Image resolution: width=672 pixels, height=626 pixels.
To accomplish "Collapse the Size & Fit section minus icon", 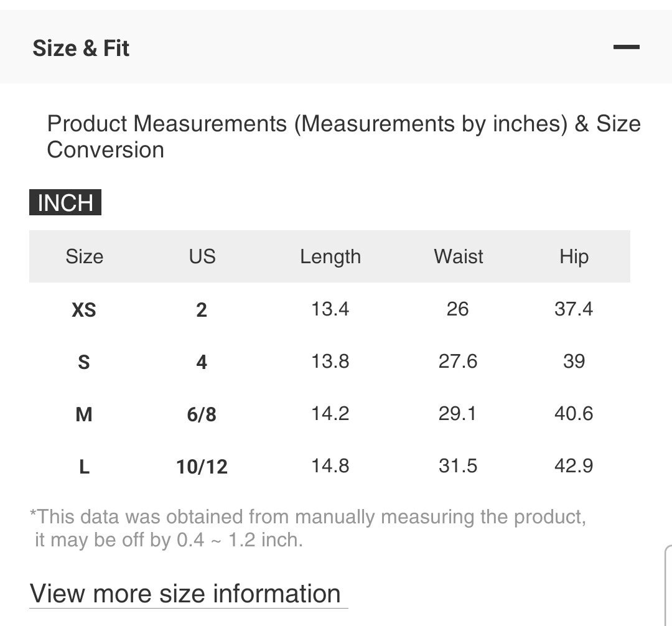I will (x=626, y=47).
